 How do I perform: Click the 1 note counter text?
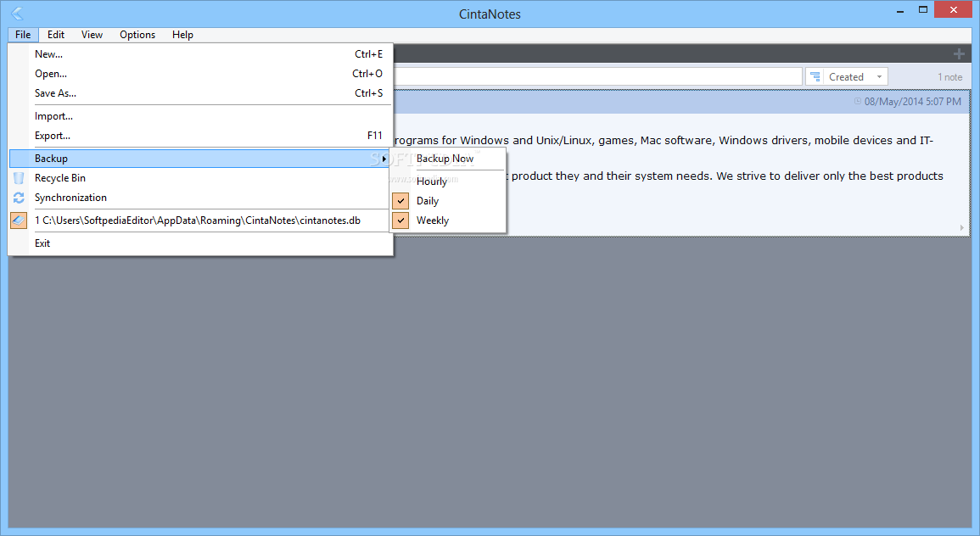950,77
